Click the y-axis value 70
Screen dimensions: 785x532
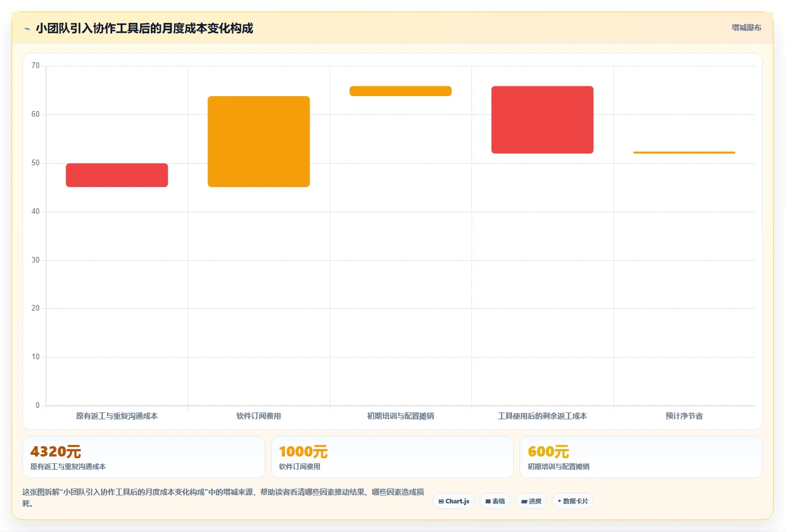point(35,66)
